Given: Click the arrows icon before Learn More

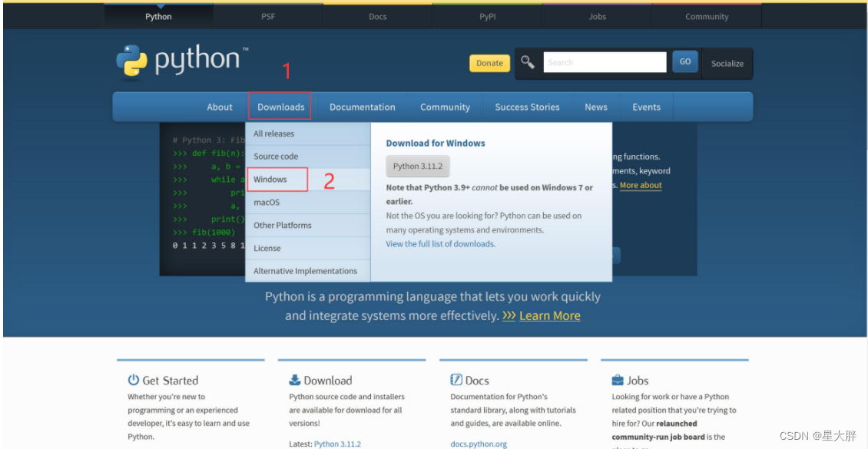Looking at the screenshot, I should pyautogui.click(x=509, y=315).
